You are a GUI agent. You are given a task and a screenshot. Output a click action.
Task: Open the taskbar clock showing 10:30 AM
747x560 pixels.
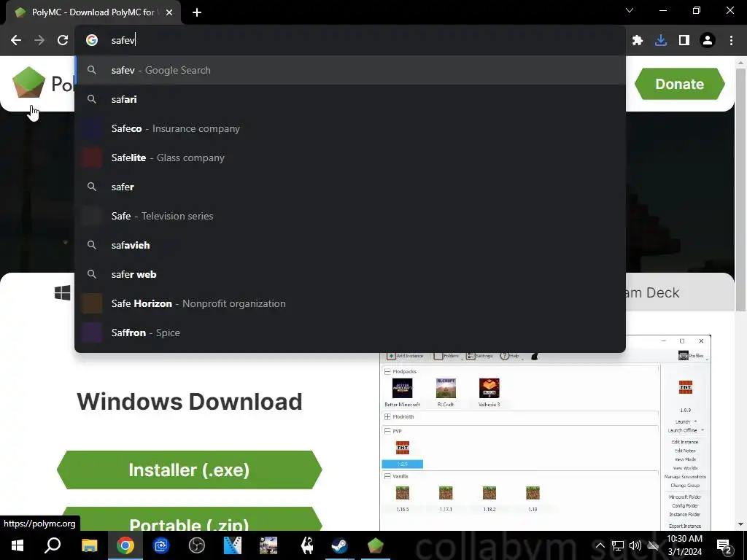tap(684, 545)
